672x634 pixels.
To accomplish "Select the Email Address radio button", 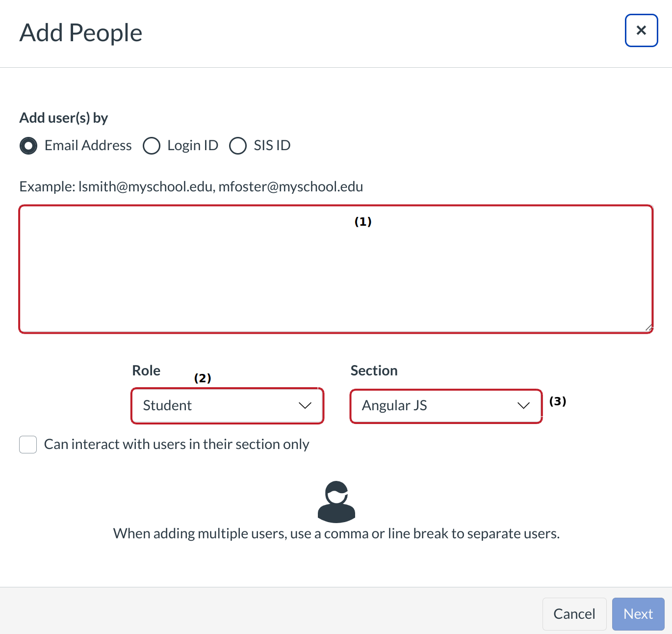I will (x=28, y=146).
